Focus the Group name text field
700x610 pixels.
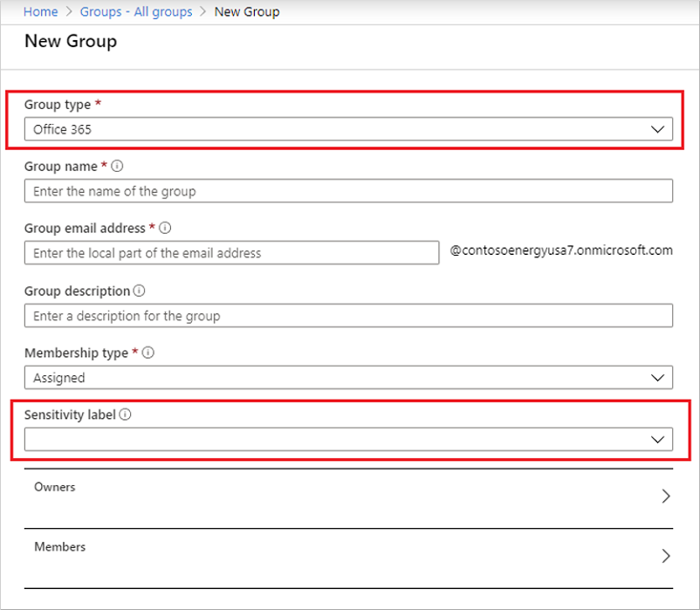348,191
